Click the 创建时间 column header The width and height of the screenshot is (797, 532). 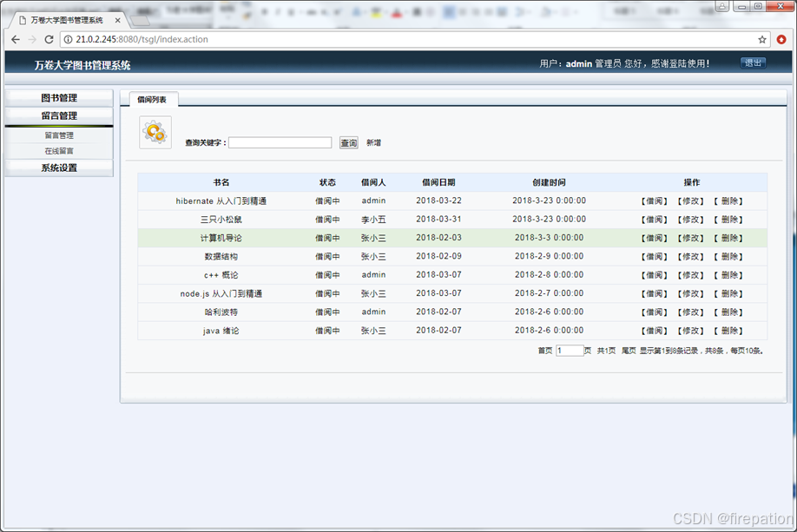pos(549,182)
